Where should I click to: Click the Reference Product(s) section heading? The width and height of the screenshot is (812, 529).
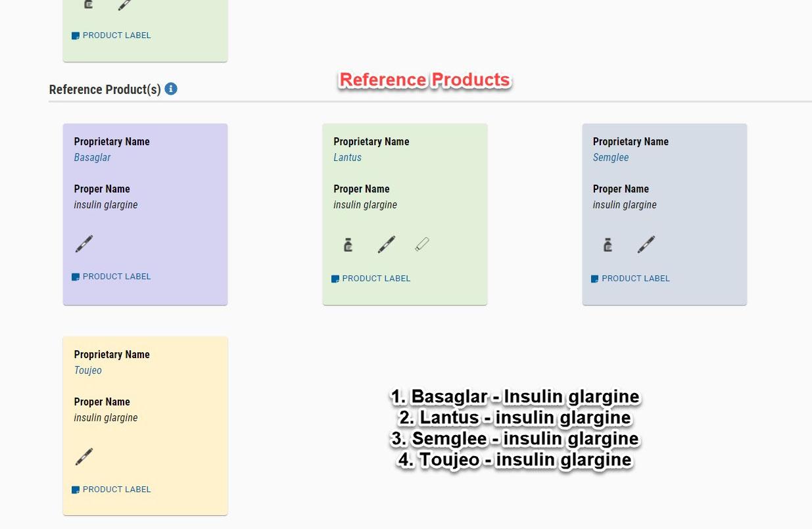(x=105, y=89)
